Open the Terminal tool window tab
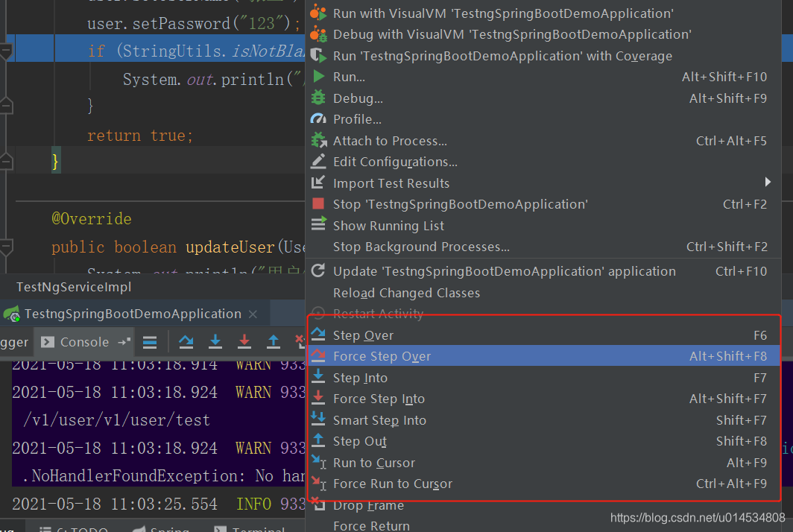The width and height of the screenshot is (793, 532). (250, 528)
